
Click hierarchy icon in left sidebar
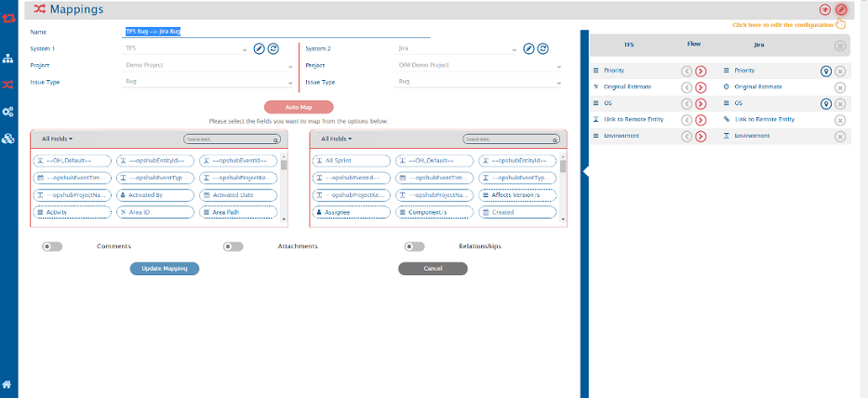coord(7,59)
